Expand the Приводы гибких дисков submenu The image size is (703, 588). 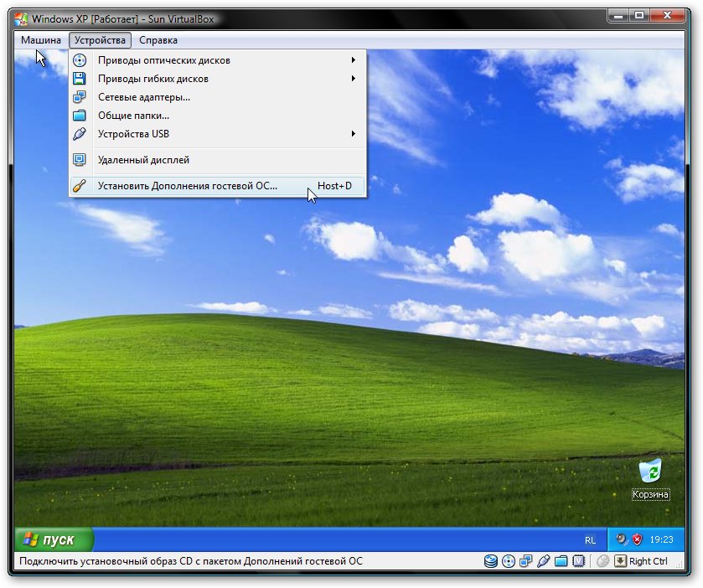[152, 79]
